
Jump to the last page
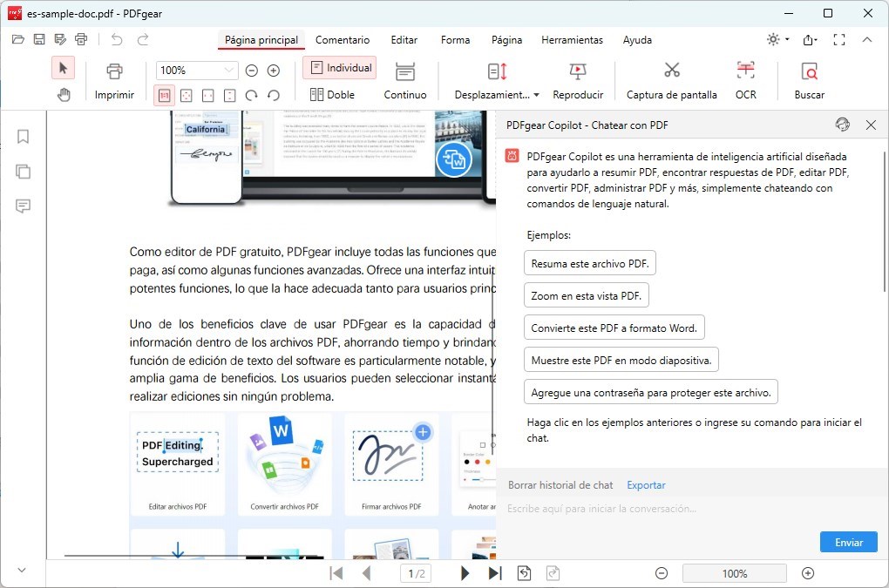[x=495, y=573]
